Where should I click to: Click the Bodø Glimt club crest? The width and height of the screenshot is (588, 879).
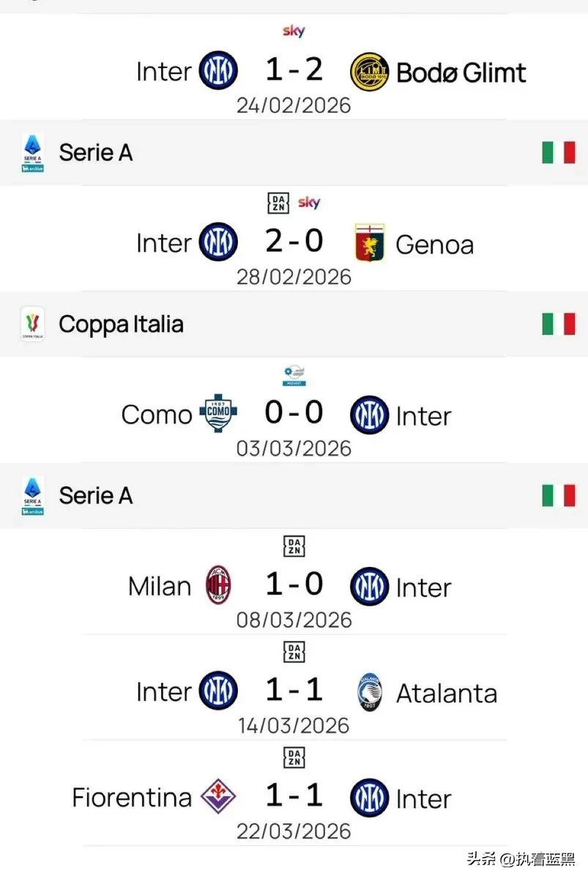[370, 71]
